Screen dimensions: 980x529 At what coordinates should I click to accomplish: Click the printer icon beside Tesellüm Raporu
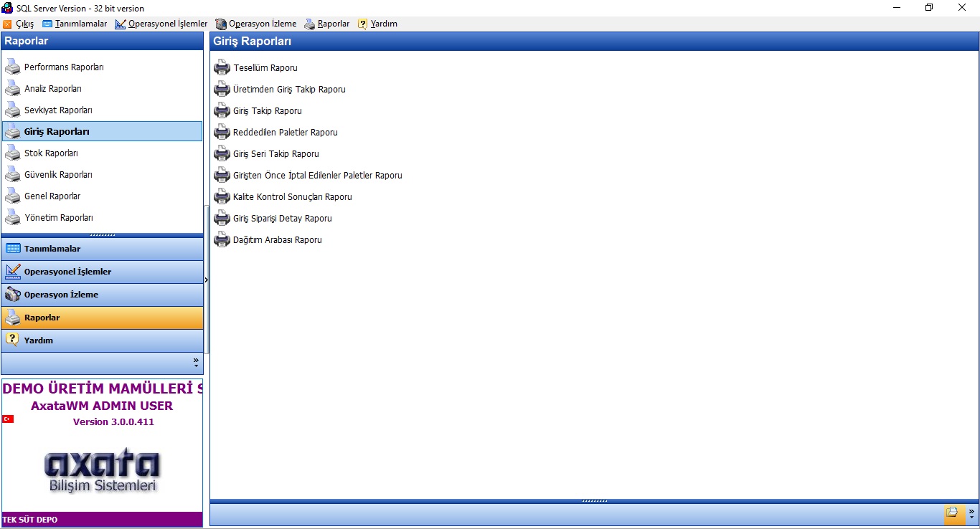point(222,68)
